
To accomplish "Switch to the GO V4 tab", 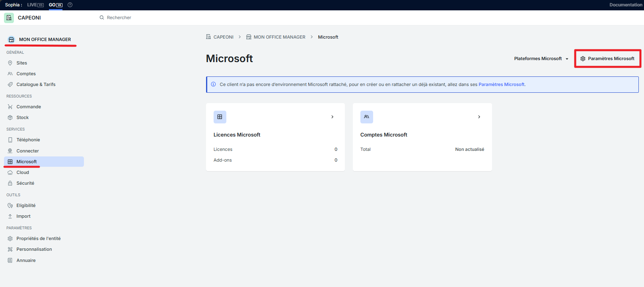I will coord(56,5).
